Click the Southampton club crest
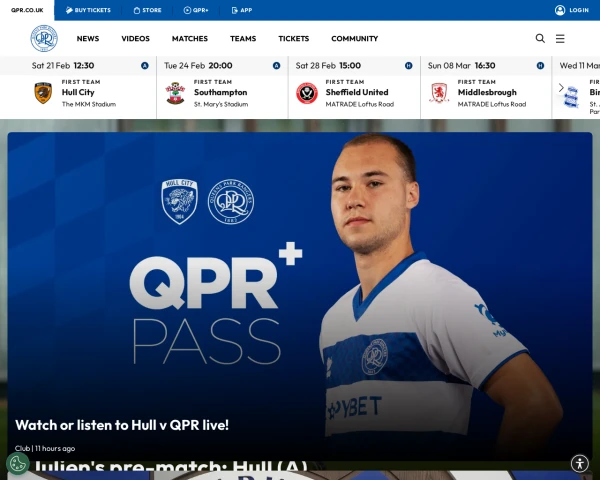This screenshot has width=600, height=480. coord(175,93)
